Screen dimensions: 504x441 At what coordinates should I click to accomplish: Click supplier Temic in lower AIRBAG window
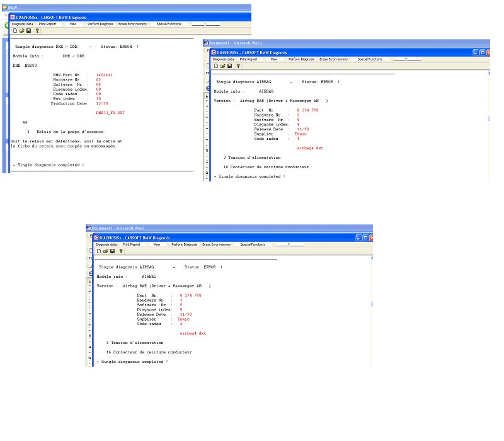tap(183, 319)
